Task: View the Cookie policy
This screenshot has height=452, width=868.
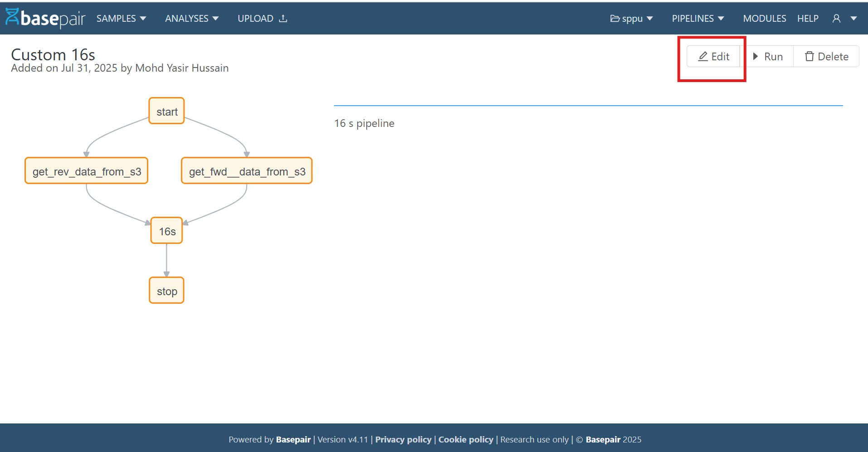Action: coord(466,439)
